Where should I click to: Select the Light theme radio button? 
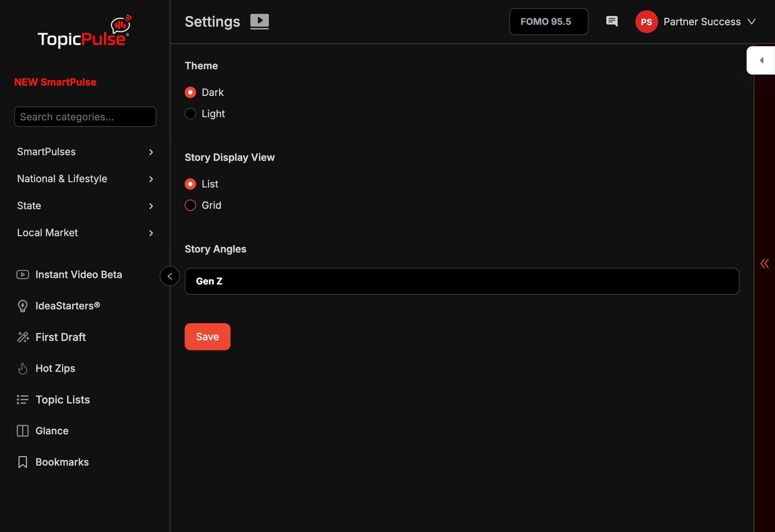click(x=190, y=114)
